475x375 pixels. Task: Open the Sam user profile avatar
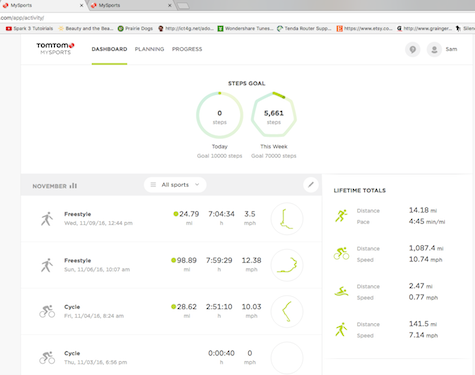[434, 50]
